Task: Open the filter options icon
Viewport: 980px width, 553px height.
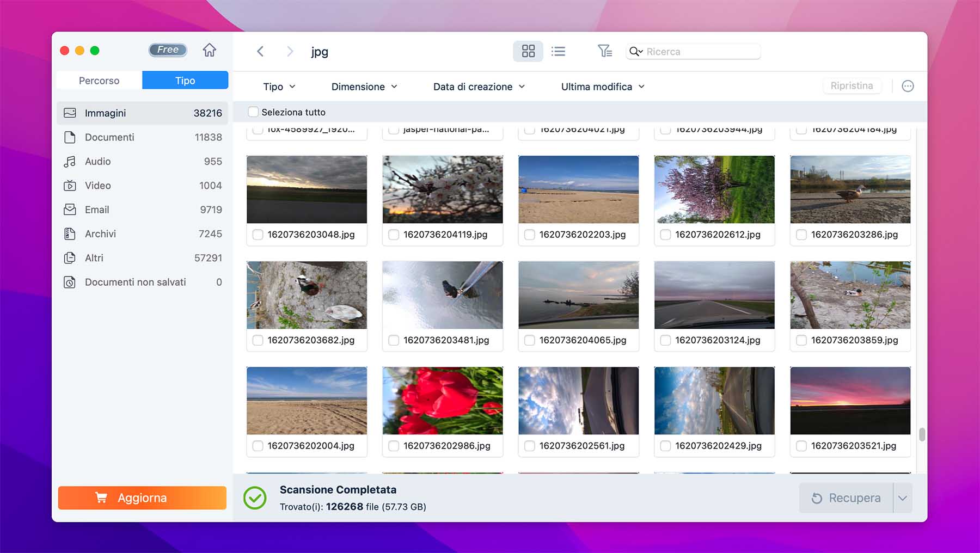Action: tap(604, 51)
